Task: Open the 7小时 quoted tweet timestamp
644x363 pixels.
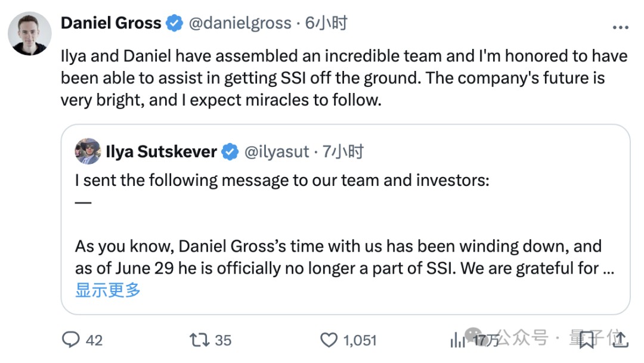Action: point(342,151)
